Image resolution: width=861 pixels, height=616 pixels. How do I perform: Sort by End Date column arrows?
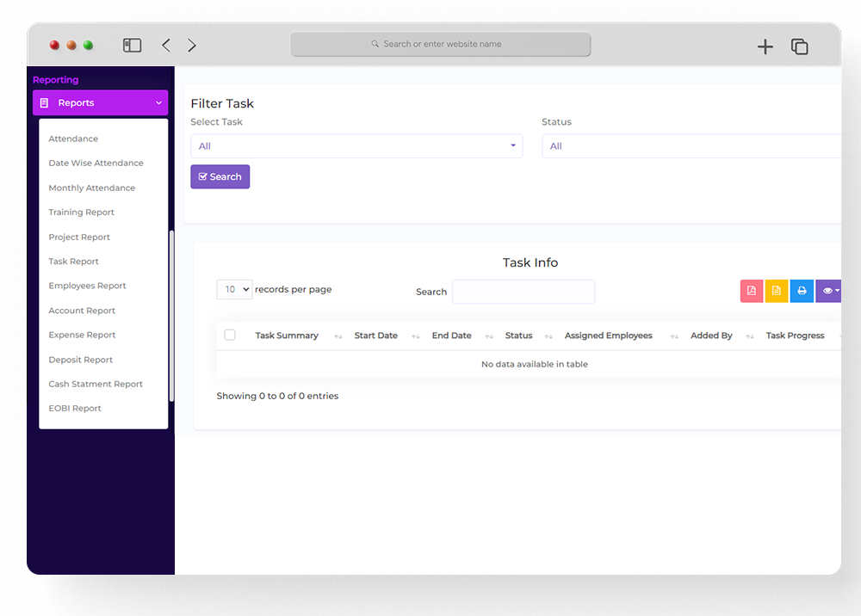[489, 336]
